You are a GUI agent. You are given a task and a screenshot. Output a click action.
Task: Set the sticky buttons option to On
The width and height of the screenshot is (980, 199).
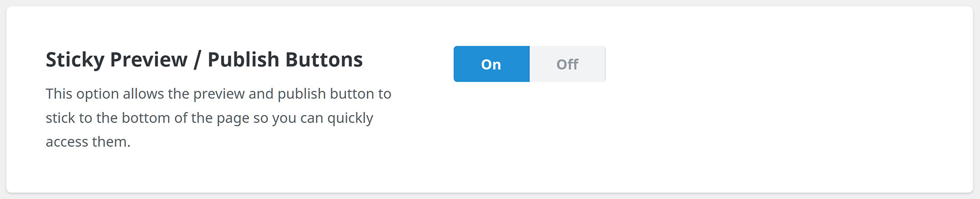491,64
